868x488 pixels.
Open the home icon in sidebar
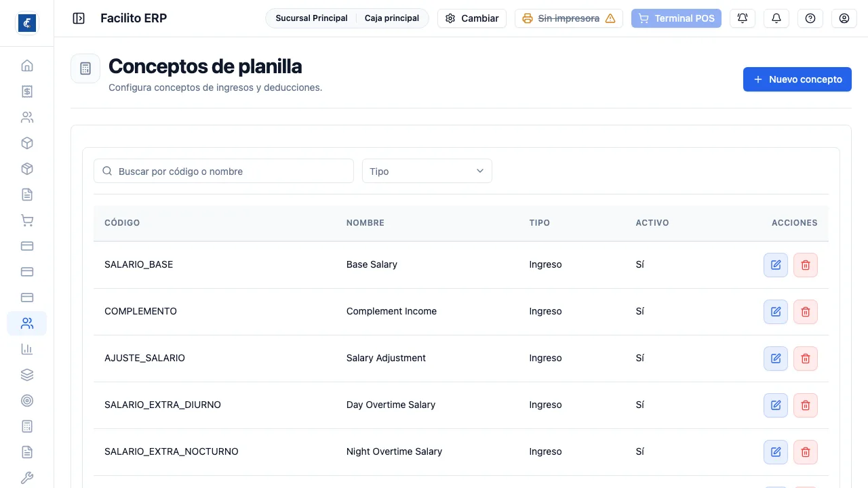coord(27,66)
